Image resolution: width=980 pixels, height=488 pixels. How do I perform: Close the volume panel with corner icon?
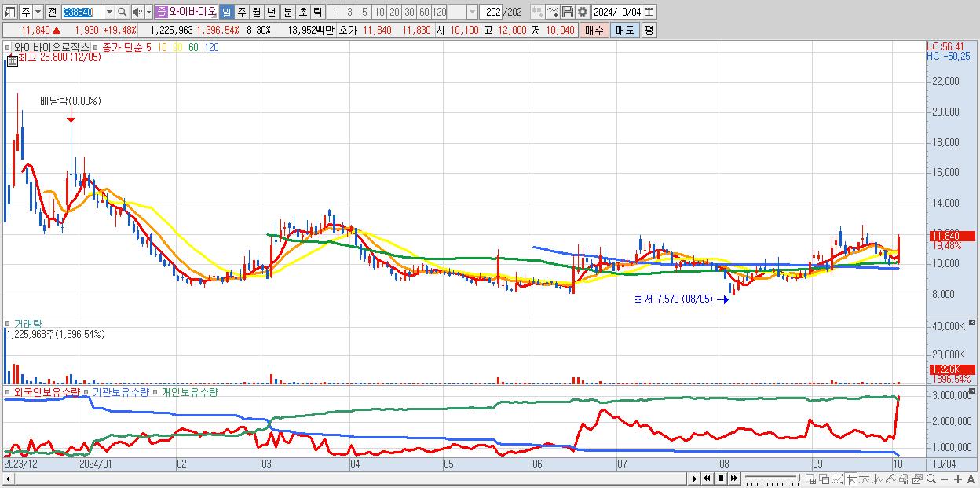coord(974,323)
